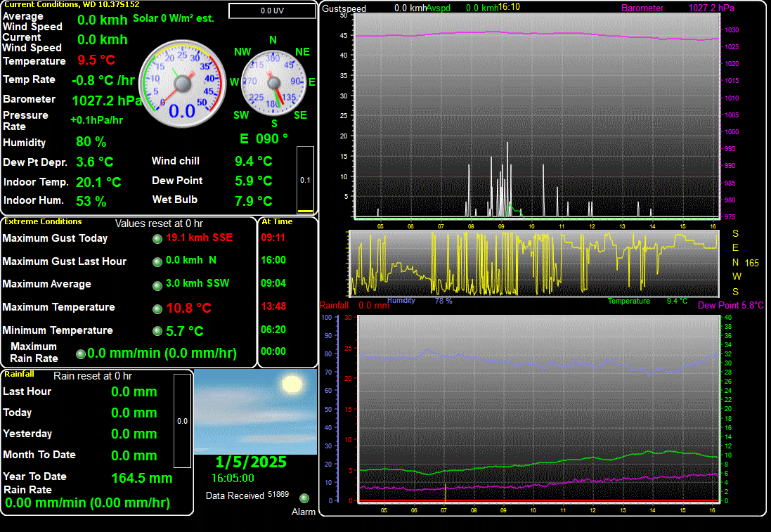
Task: Click the Wet Bulb value 7.9 °C
Action: 254,200
